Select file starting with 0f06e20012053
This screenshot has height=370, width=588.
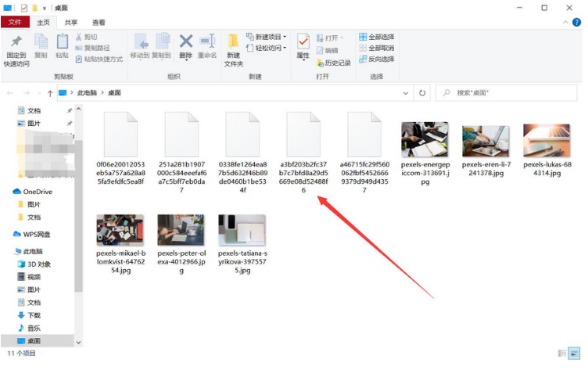(x=120, y=148)
